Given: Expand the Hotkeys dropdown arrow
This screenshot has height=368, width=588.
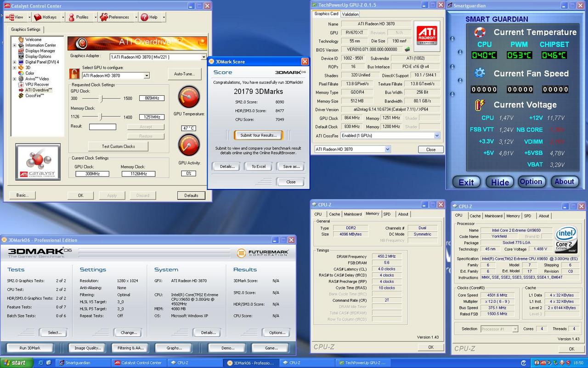Looking at the screenshot, I should tap(63, 17).
